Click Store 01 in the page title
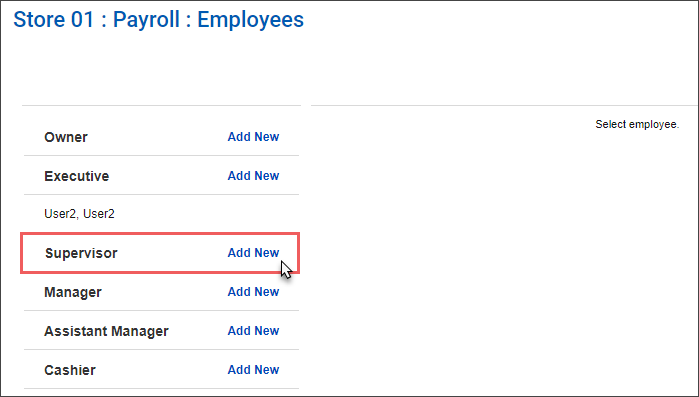The width and height of the screenshot is (699, 397). point(53,20)
